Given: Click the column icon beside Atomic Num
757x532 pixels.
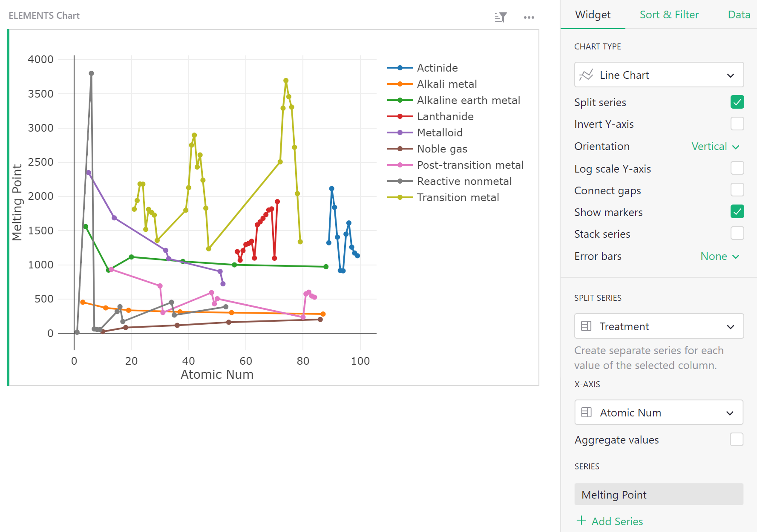Looking at the screenshot, I should [x=586, y=412].
